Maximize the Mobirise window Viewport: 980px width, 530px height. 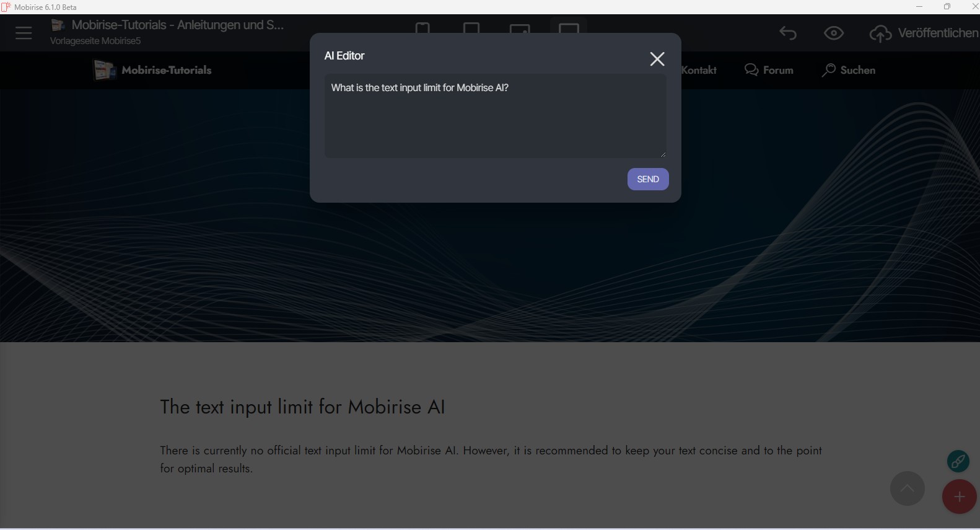[x=947, y=7]
